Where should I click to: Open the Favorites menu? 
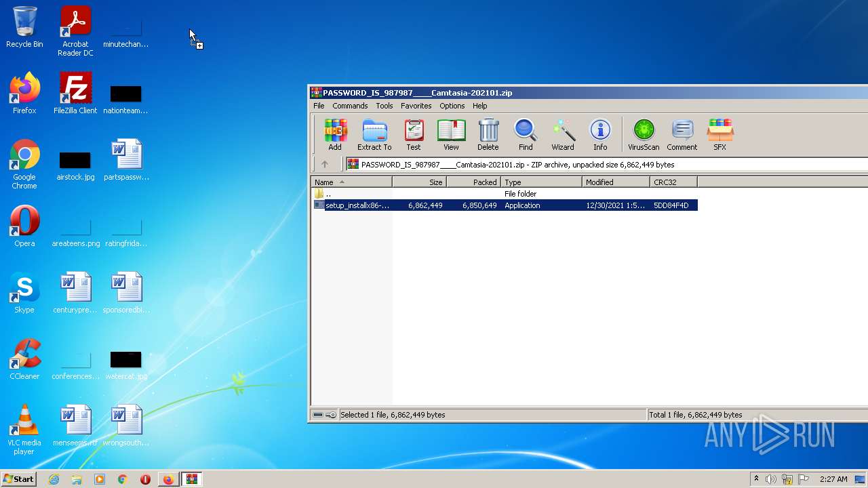click(x=416, y=106)
